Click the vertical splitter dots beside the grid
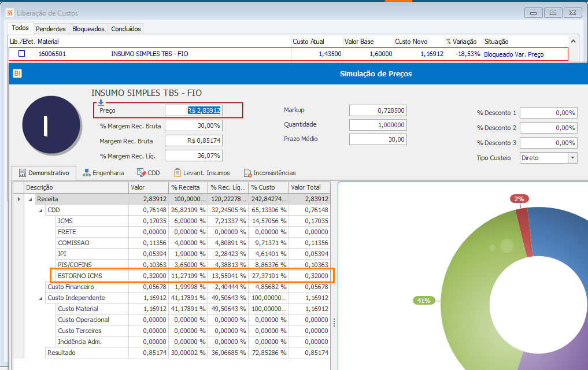 (334, 323)
